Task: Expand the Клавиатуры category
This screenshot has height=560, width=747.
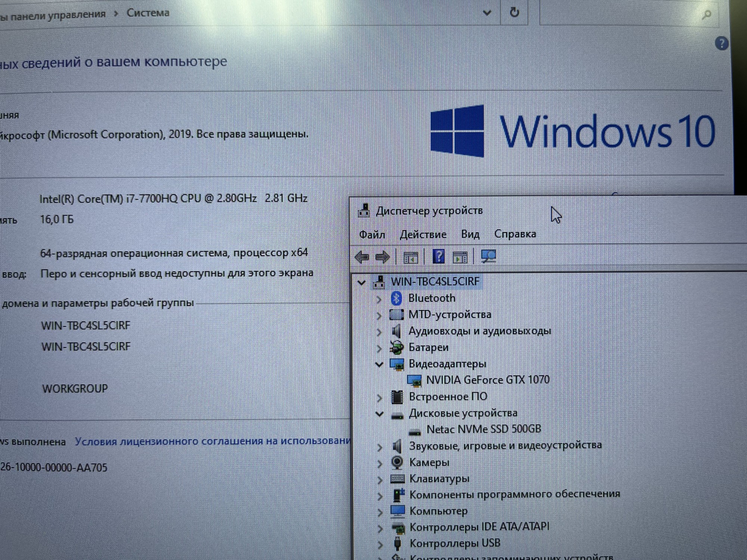Action: [x=380, y=480]
